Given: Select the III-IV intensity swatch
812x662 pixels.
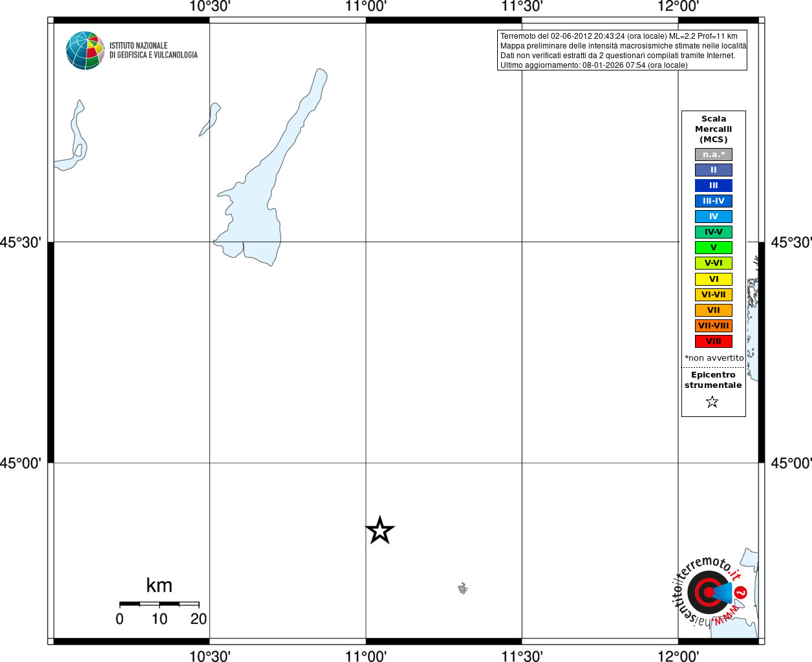Looking at the screenshot, I should point(714,201).
